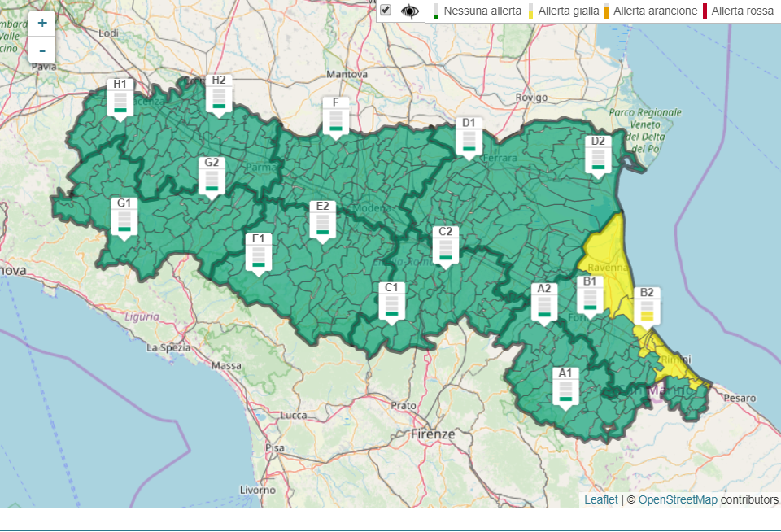Select the B1 zone alert marker
Image resolution: width=781 pixels, height=532 pixels.
click(590, 296)
